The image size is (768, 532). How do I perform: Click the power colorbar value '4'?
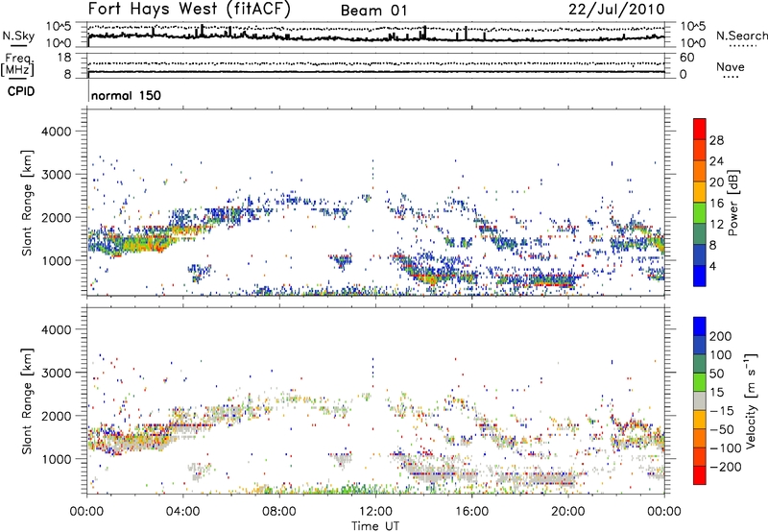tap(712, 266)
